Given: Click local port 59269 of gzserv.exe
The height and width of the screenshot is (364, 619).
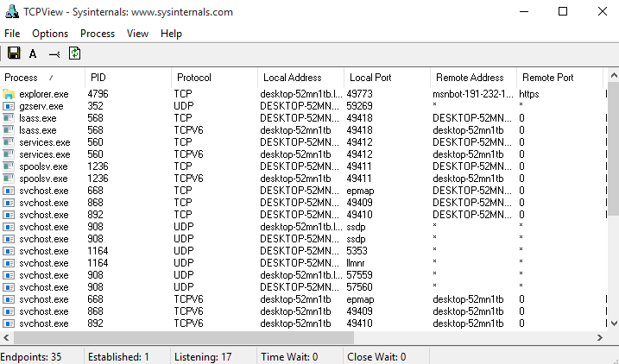Looking at the screenshot, I should point(360,106).
